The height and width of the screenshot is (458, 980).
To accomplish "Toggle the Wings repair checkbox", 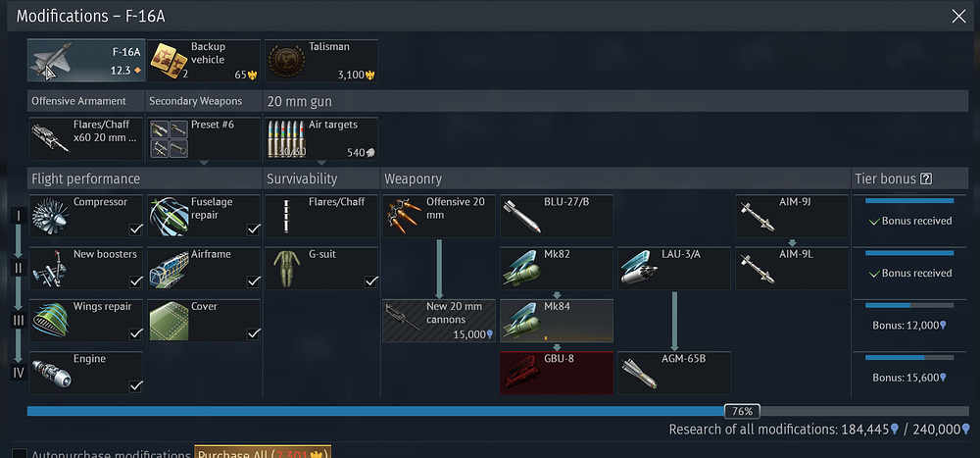I will tap(135, 333).
